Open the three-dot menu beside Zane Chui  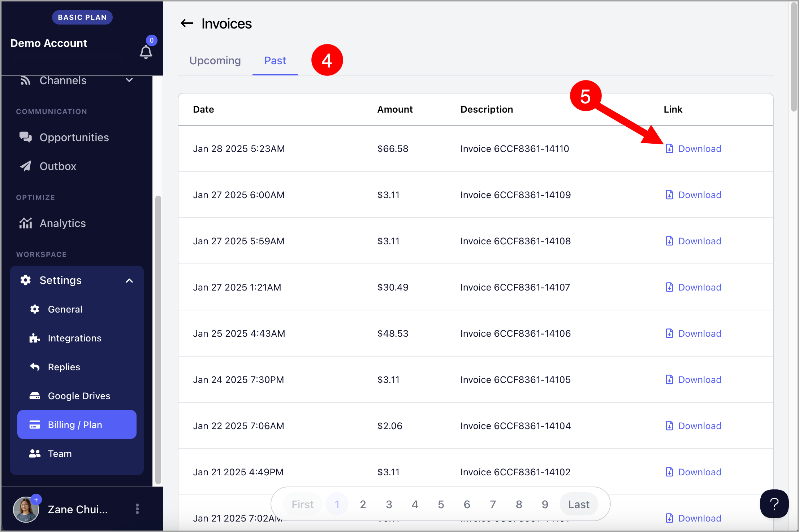(137, 509)
